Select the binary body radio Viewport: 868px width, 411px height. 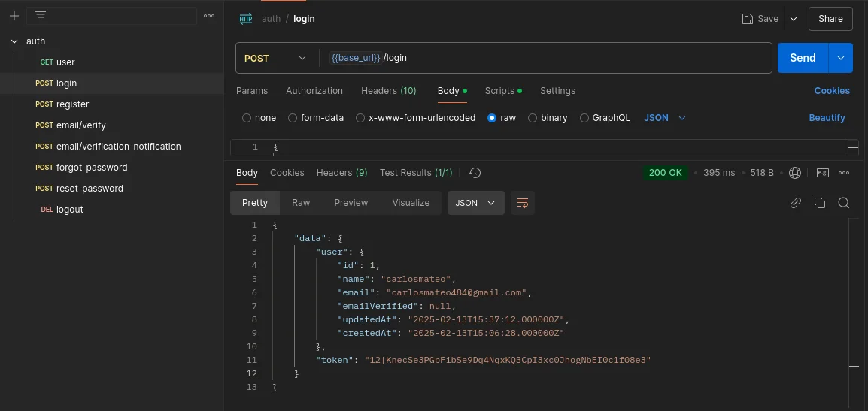pyautogui.click(x=532, y=118)
